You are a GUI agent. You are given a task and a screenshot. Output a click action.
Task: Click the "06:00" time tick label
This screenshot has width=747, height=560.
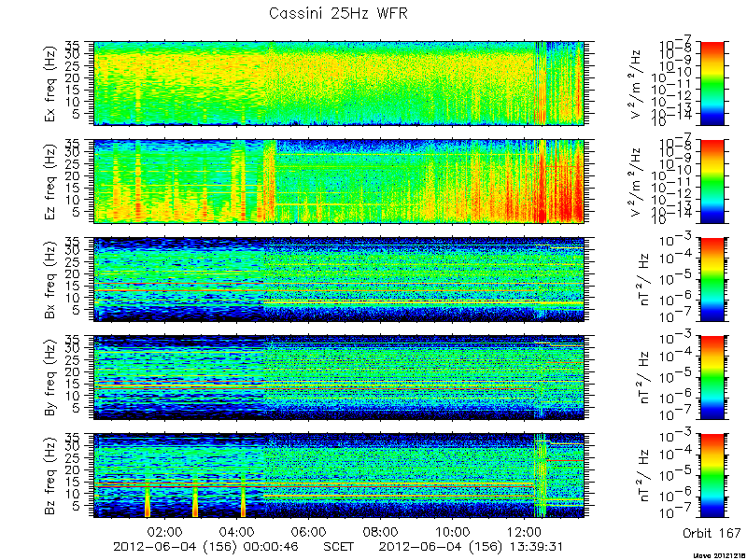point(309,531)
